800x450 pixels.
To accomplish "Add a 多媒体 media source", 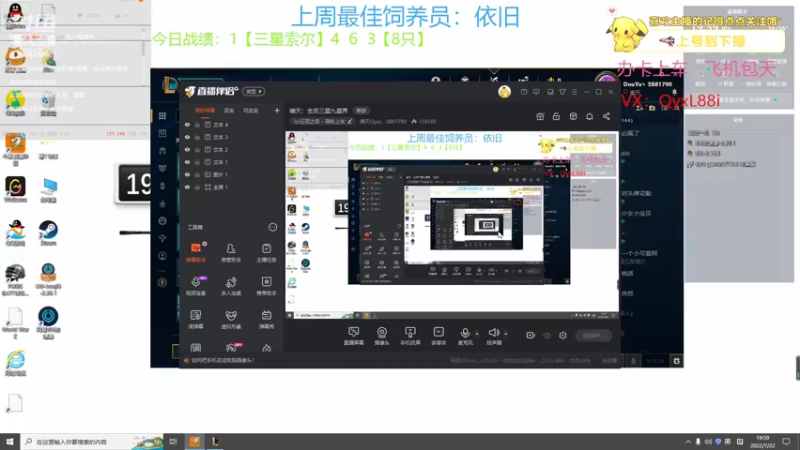I will click(x=438, y=336).
